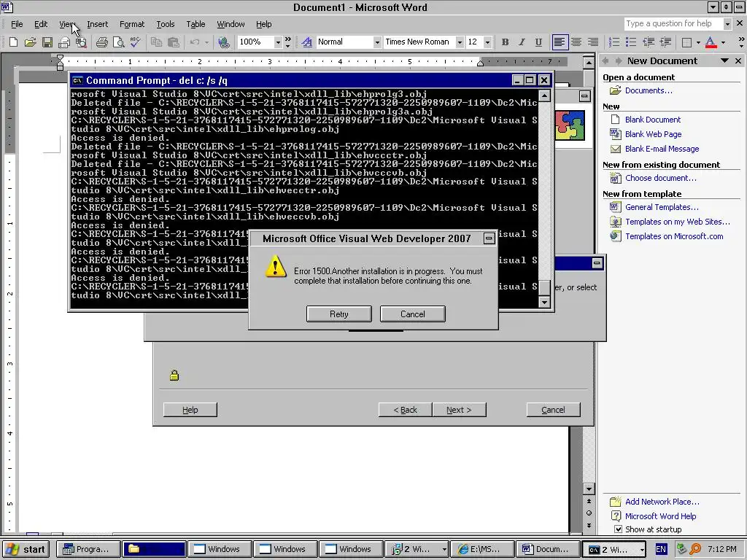Click the Copy toolbar icon

(x=156, y=42)
